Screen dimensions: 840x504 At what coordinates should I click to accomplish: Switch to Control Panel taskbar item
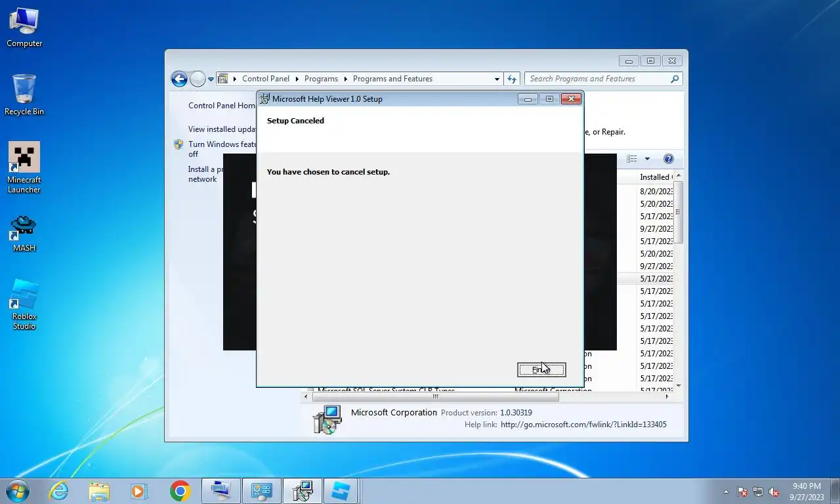click(x=262, y=491)
